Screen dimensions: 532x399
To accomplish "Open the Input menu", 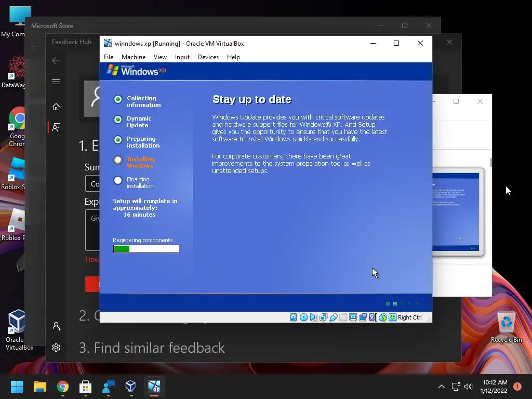I will click(x=182, y=57).
